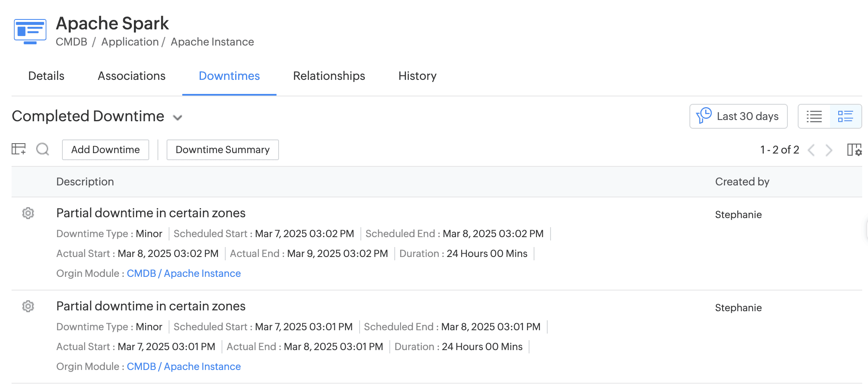
Task: Open gear menu for second downtime entry
Action: tap(28, 306)
